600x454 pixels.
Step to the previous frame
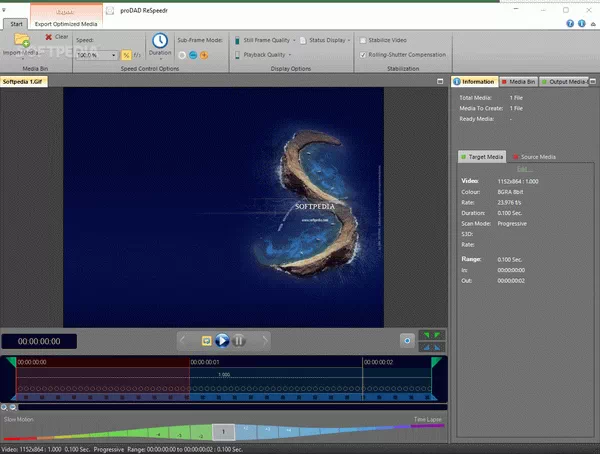pyautogui.click(x=183, y=340)
